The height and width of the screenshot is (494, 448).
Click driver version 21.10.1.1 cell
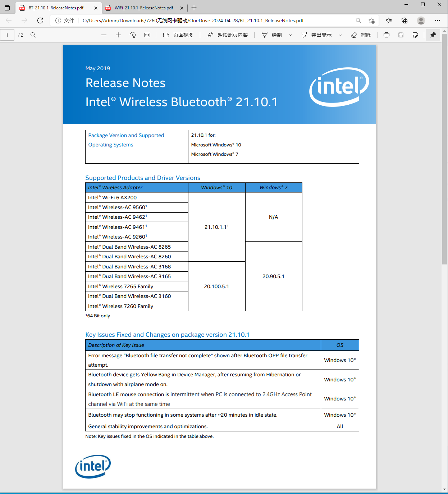pos(216,227)
